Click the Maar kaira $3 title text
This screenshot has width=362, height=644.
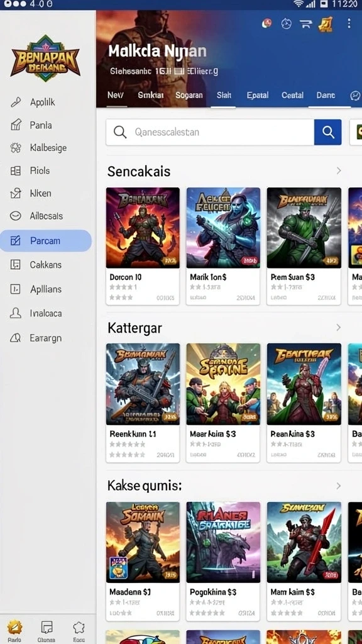212,434
